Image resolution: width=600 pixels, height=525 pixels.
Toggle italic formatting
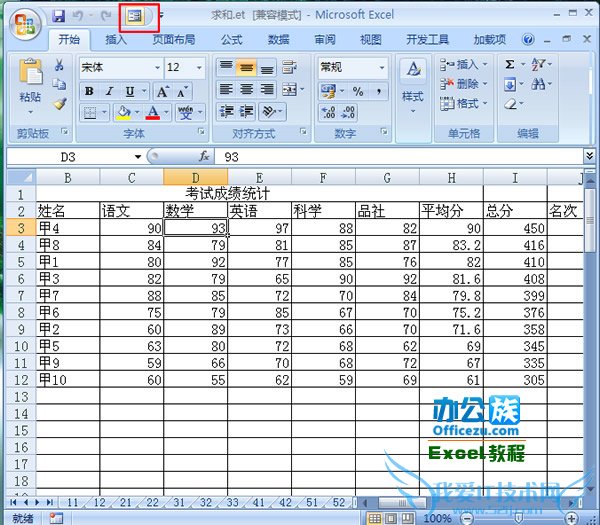(106, 91)
